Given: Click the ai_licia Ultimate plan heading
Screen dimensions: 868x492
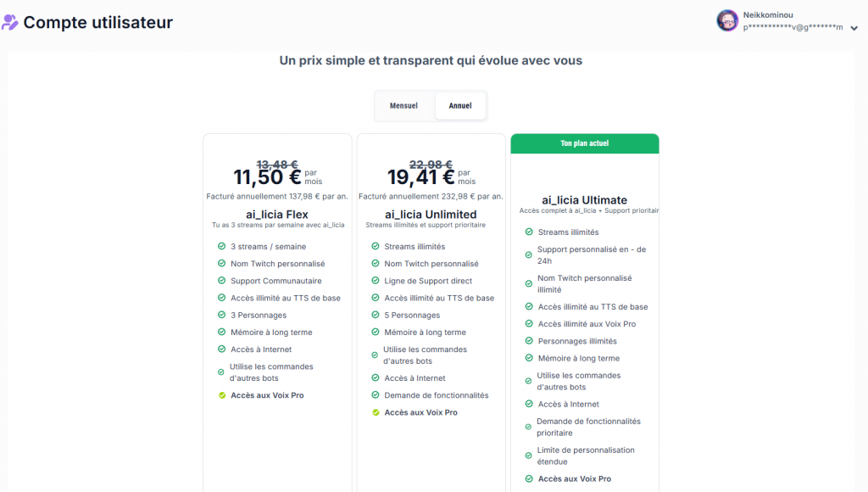Looking at the screenshot, I should [584, 200].
